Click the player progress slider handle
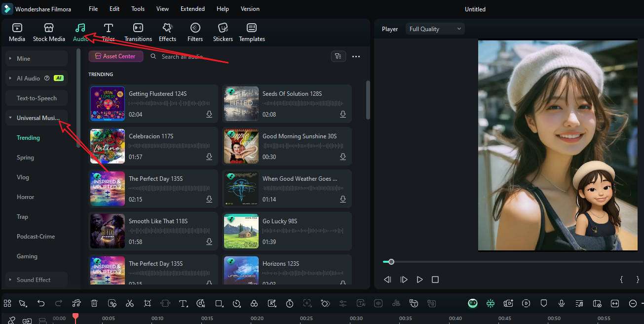The height and width of the screenshot is (324, 644). 391,262
